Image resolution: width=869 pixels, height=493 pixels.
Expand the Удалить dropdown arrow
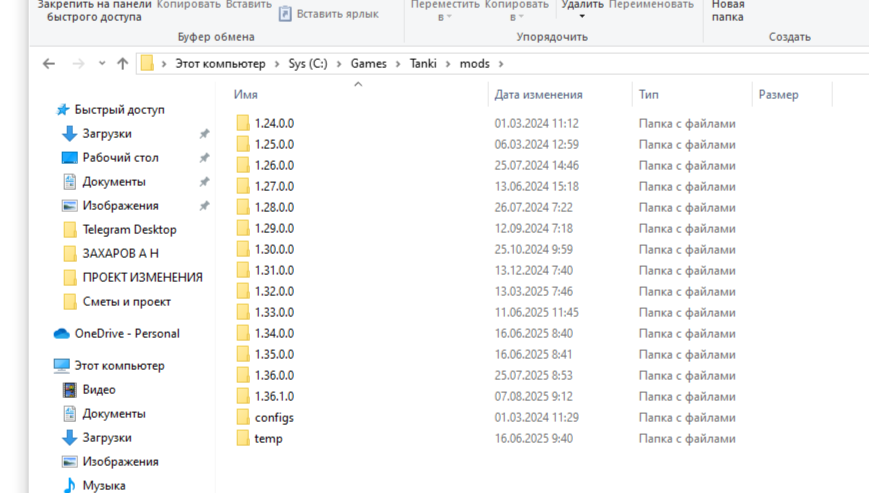pyautogui.click(x=582, y=17)
